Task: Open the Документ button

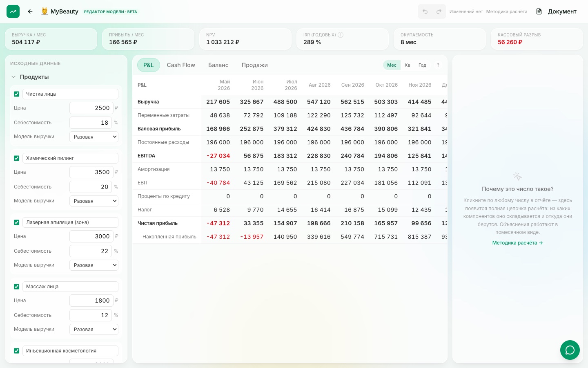Action: click(x=557, y=11)
